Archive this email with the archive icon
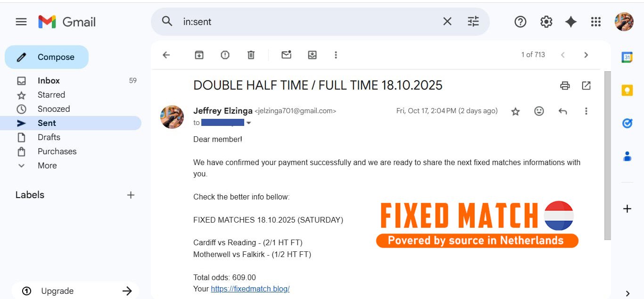This screenshot has height=299, width=644. click(199, 55)
